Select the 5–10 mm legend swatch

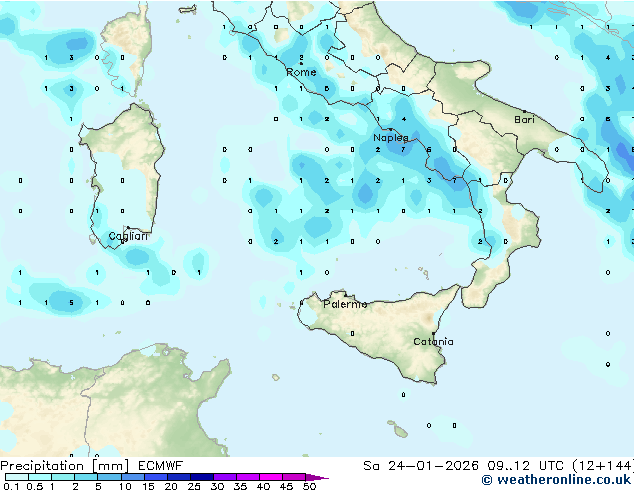point(109,477)
